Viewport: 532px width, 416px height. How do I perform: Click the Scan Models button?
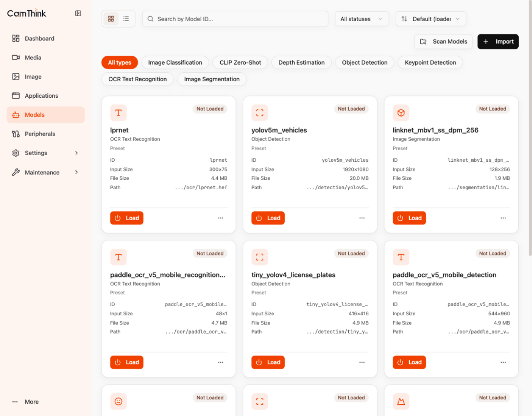[x=443, y=42]
